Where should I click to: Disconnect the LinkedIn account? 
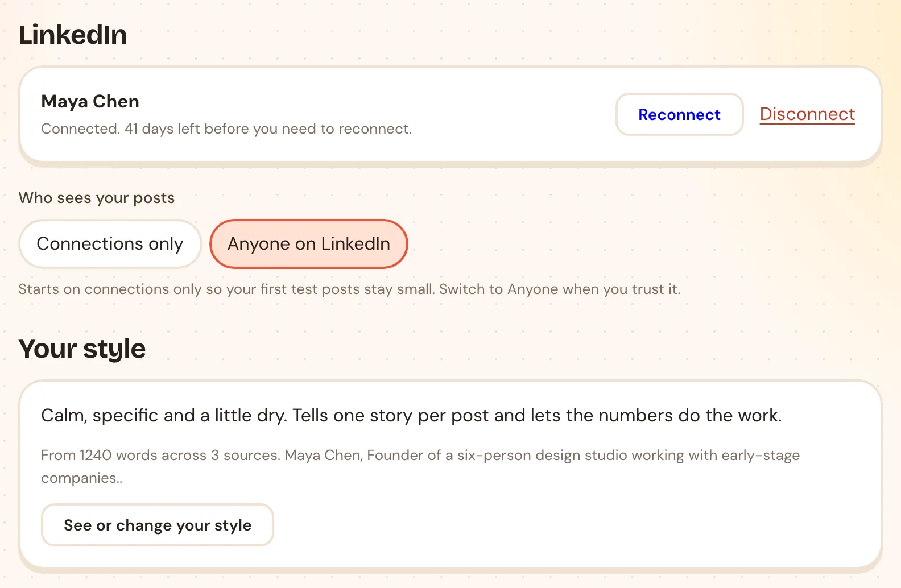point(807,114)
